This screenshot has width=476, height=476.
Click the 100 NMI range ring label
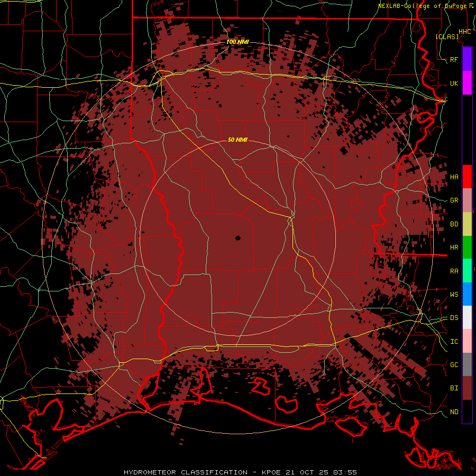point(237,42)
